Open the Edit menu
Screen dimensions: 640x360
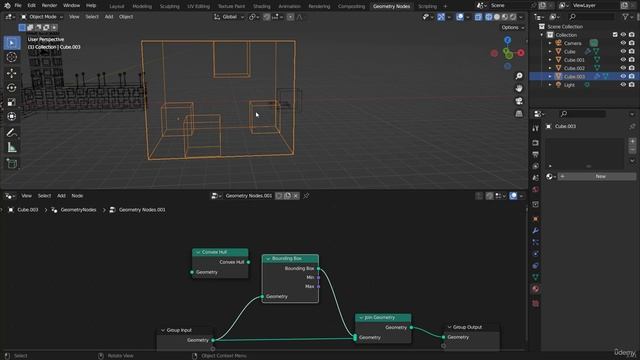[x=31, y=5]
